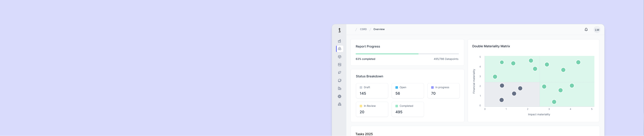Open notifications bell
644x136 pixels.
586,29
